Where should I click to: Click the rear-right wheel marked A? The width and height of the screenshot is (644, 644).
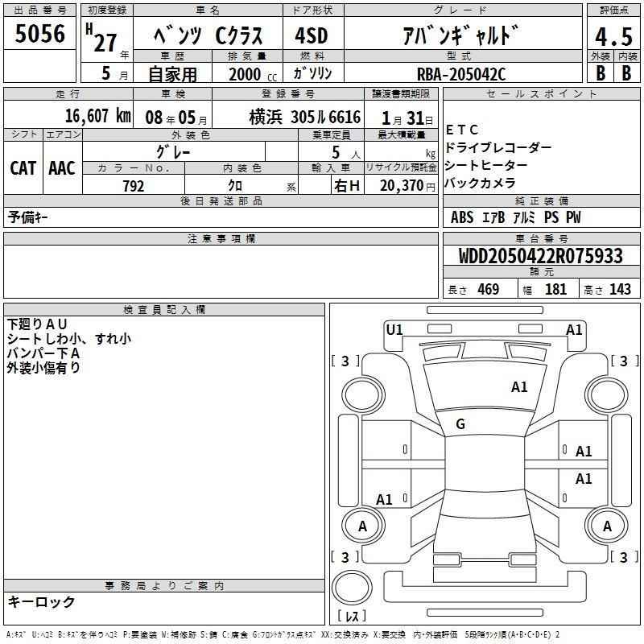[x=607, y=526]
